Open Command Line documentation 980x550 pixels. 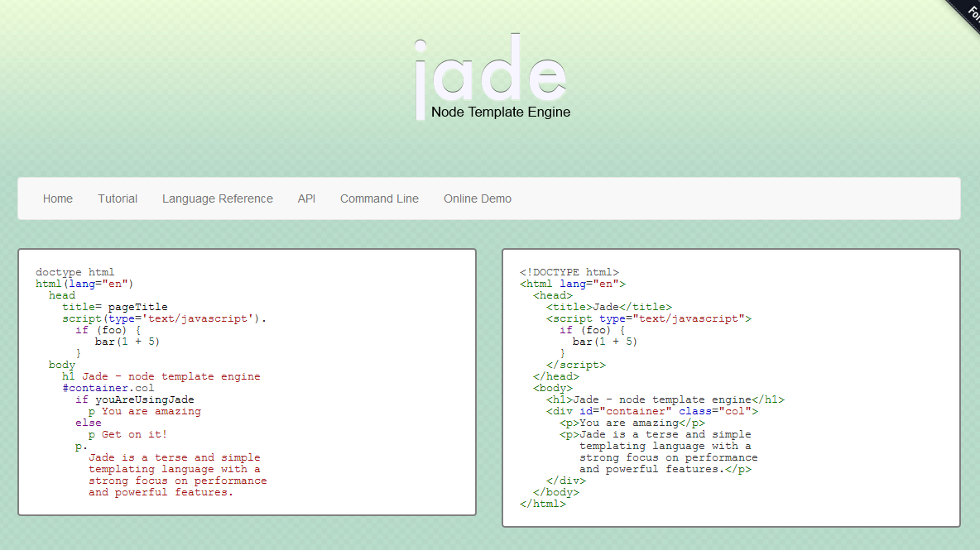click(379, 198)
